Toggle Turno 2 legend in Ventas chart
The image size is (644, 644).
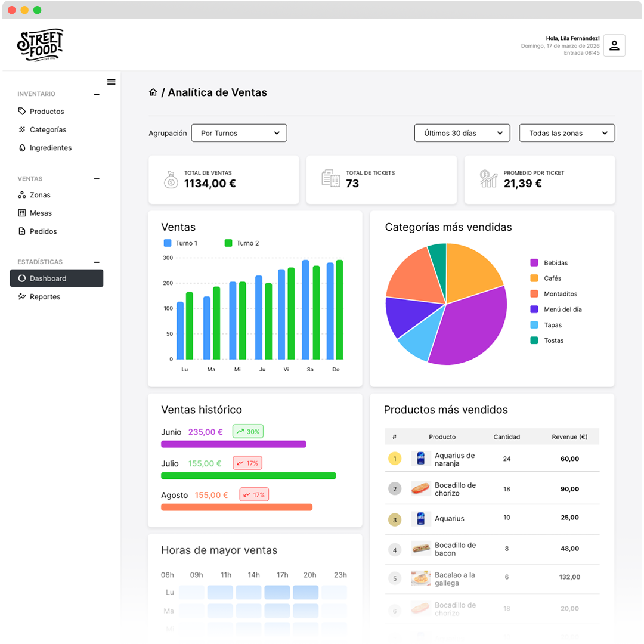tap(241, 243)
